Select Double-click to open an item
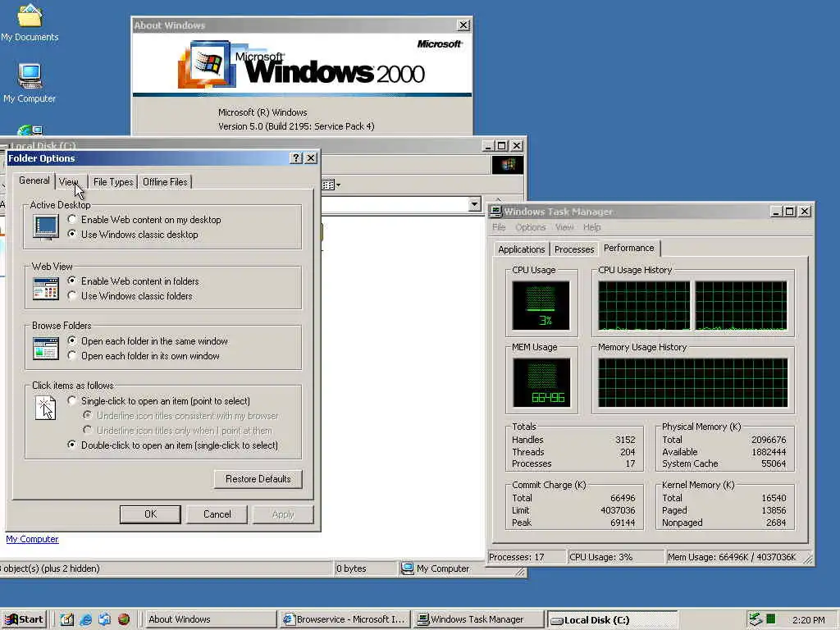Image resolution: width=840 pixels, height=630 pixels. tap(173, 445)
